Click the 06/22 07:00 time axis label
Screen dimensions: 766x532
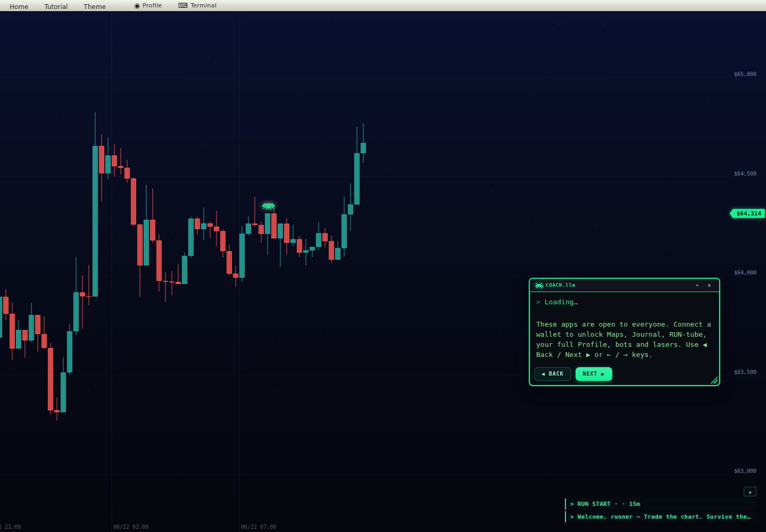(x=259, y=527)
